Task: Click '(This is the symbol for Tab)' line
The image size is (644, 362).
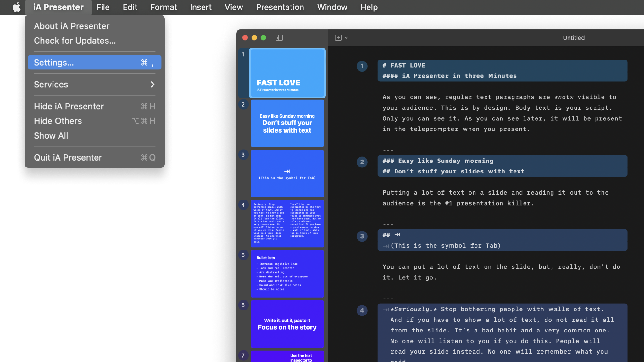Action: [445, 246]
